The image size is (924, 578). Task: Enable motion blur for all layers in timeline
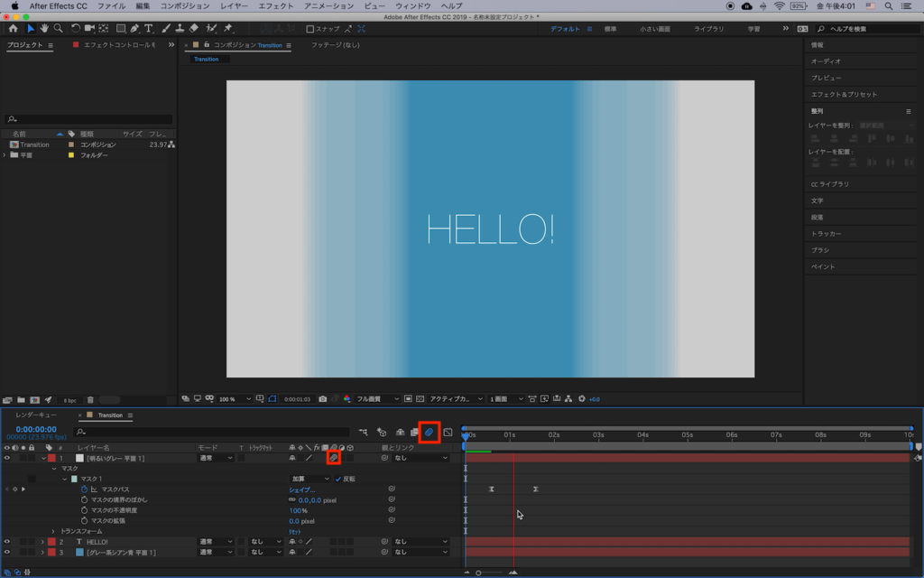coord(430,433)
